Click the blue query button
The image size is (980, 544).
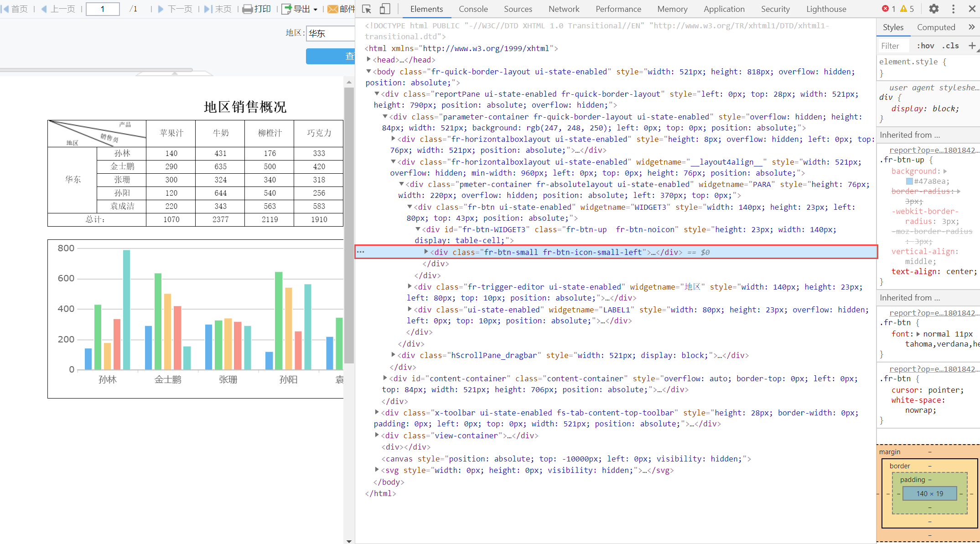[331, 56]
